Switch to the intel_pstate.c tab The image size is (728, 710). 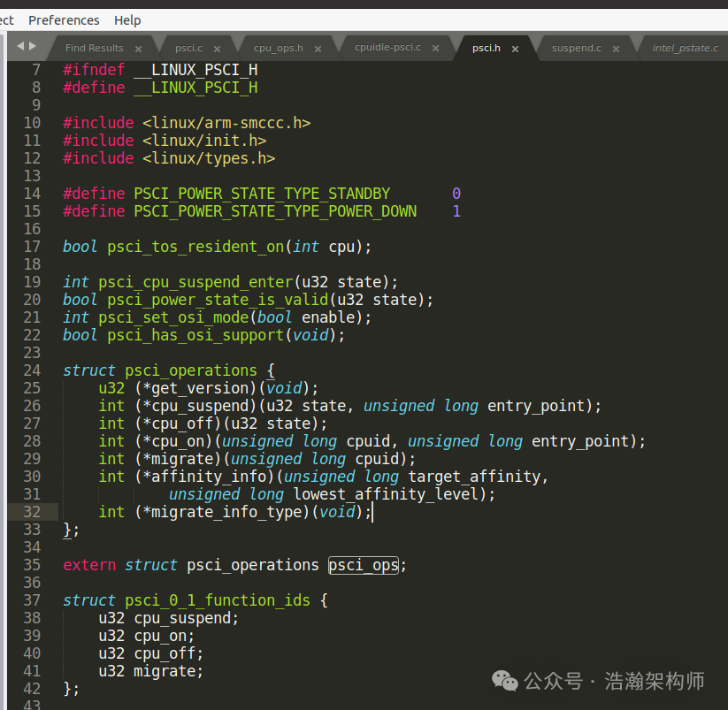(x=685, y=48)
